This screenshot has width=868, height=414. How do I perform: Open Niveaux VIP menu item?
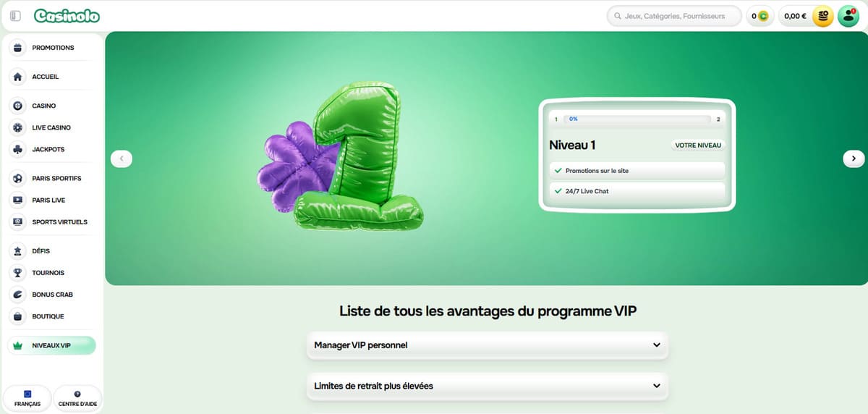point(51,345)
